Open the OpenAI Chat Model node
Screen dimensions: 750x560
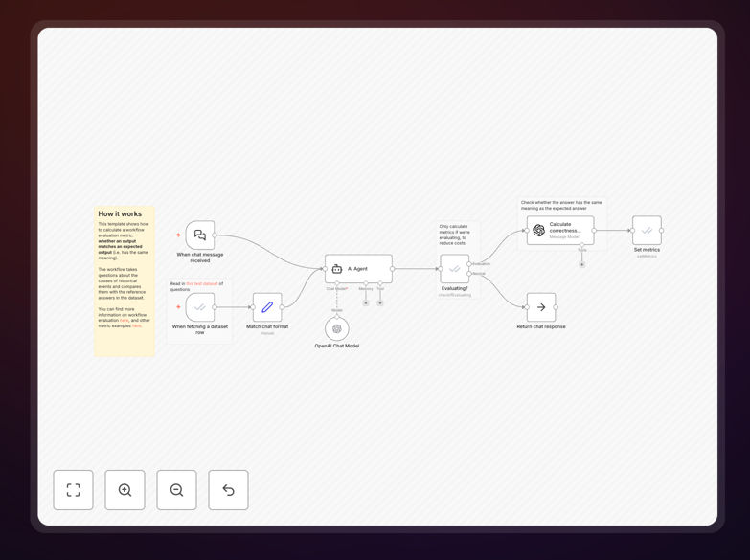[337, 328]
